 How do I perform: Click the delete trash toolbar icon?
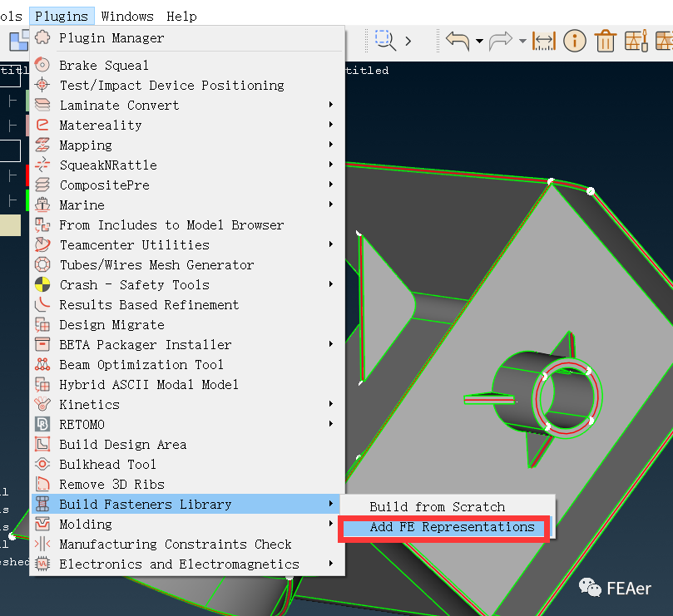(606, 41)
